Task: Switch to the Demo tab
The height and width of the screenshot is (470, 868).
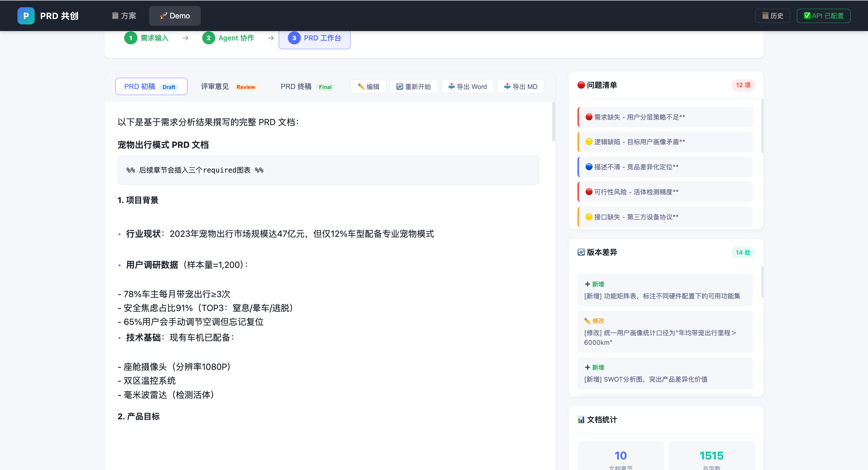Action: [x=175, y=16]
